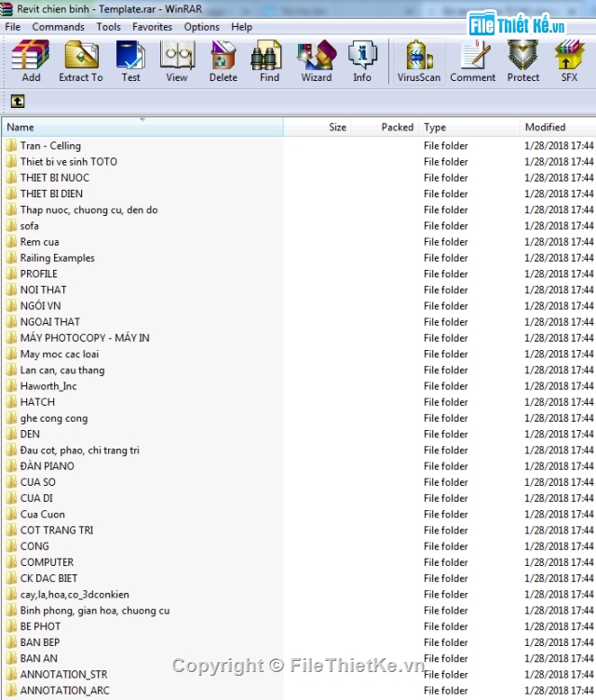This screenshot has height=700, width=596.
Task: Select the 'CUA DI' folder name
Action: click(x=36, y=498)
